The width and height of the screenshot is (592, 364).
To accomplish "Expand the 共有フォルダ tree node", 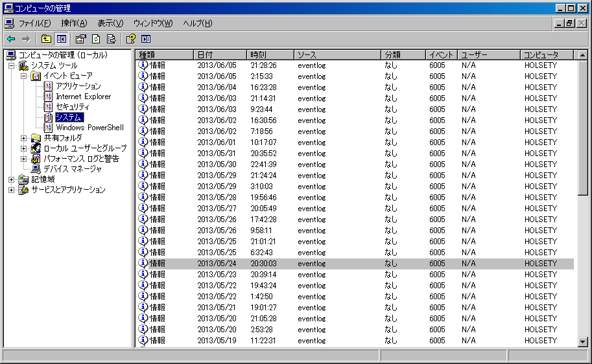I will [24, 138].
